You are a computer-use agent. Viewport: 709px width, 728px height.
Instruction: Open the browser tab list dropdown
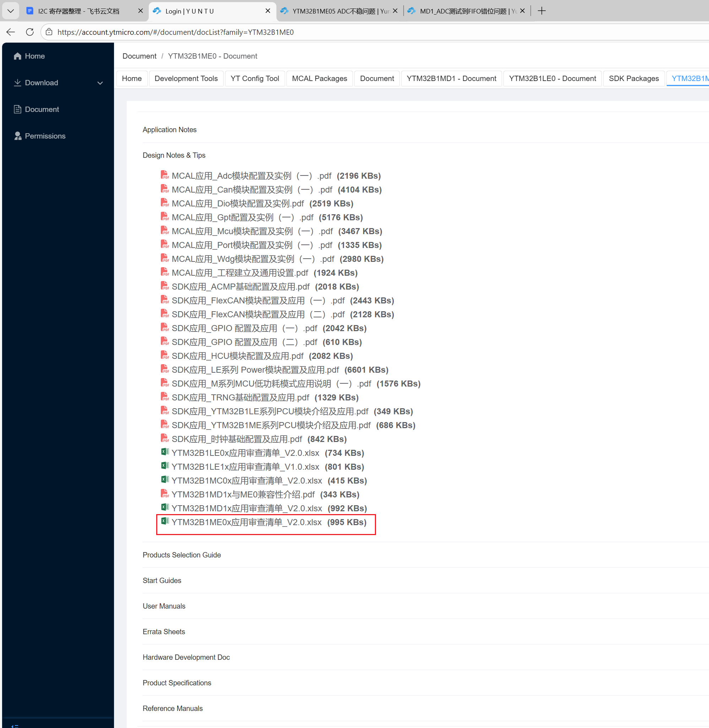(11, 11)
